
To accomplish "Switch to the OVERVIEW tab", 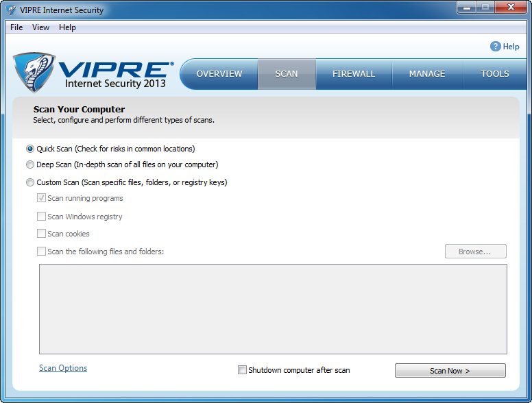I will (x=219, y=74).
